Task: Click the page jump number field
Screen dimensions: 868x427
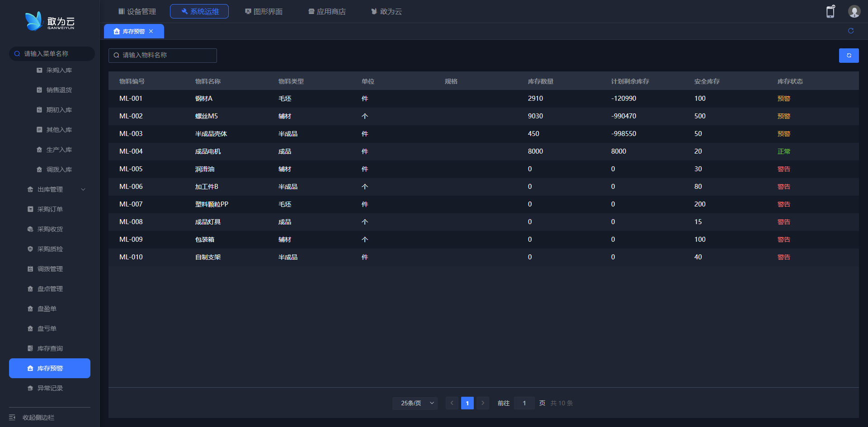Action: pyautogui.click(x=524, y=403)
